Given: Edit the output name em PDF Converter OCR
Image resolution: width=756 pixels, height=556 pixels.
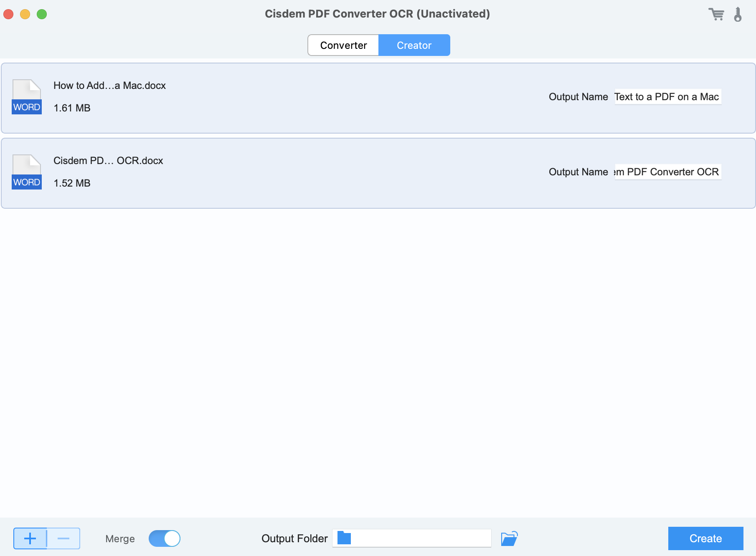Looking at the screenshot, I should pos(667,172).
